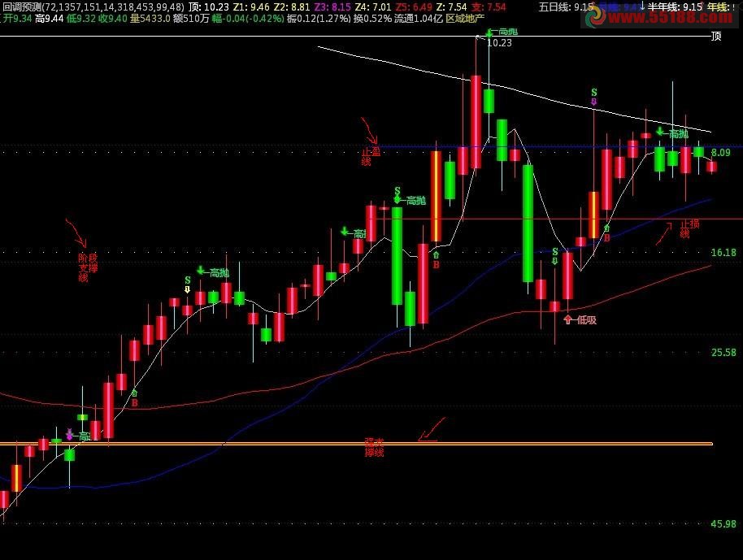Click the amplitude 振0.12(1.27%) value
This screenshot has width=743, height=560.
tap(319, 19)
